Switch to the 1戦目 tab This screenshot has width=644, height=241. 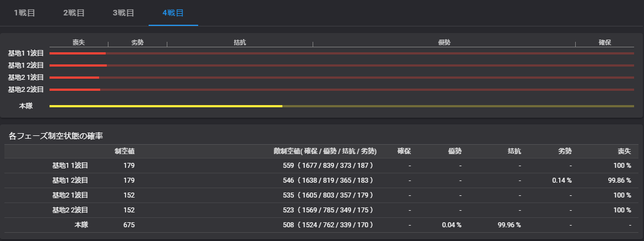coord(24,13)
